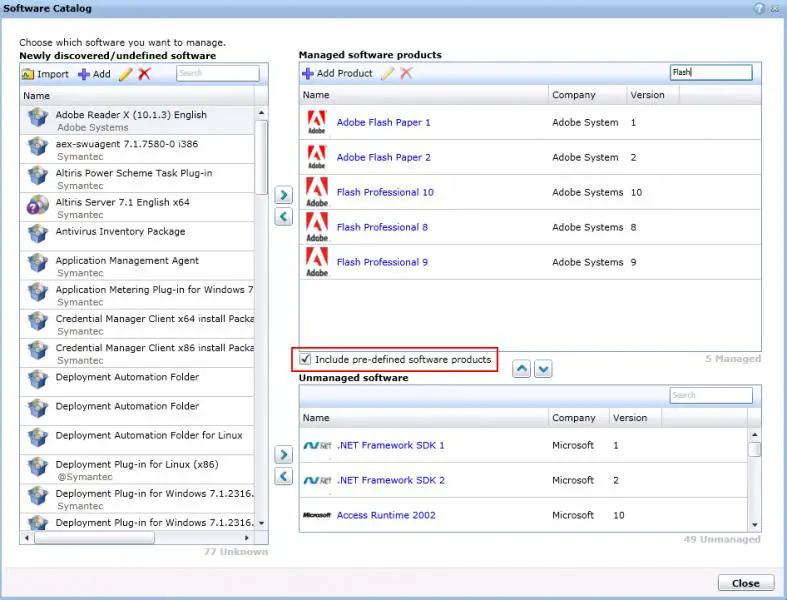Click Adobe logo icon for Flash Professional 10

(x=317, y=192)
